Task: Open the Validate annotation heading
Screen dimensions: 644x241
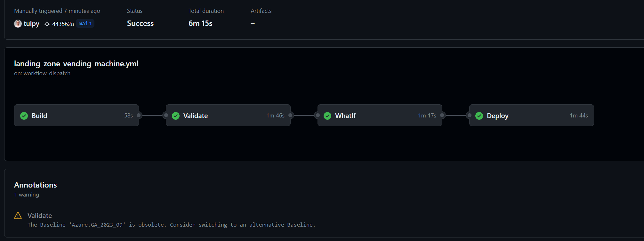Action: [x=40, y=216]
